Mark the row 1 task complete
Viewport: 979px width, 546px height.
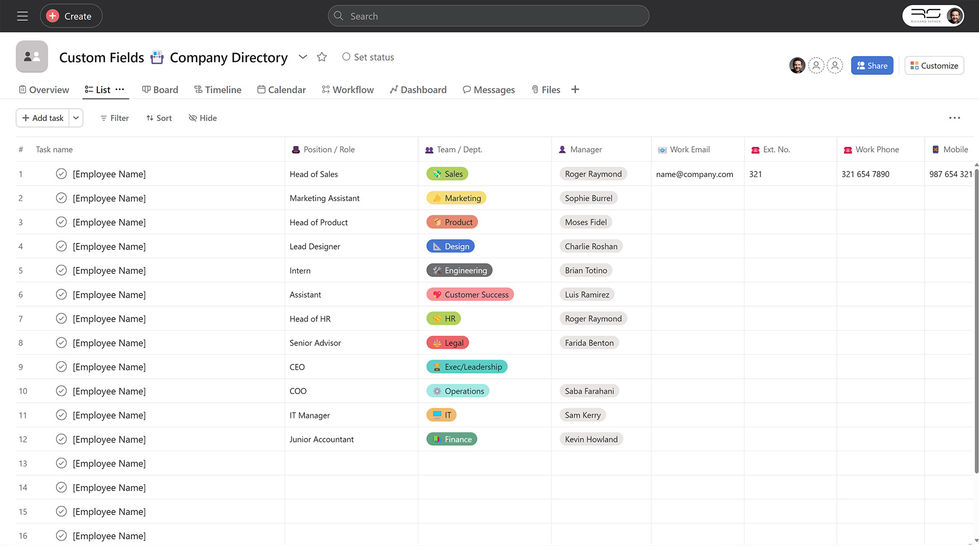click(61, 174)
